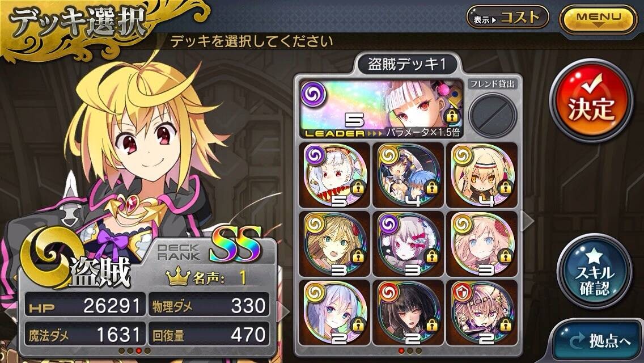Advance stats panel with right arrow
This screenshot has height=363, width=644.
coord(283,313)
